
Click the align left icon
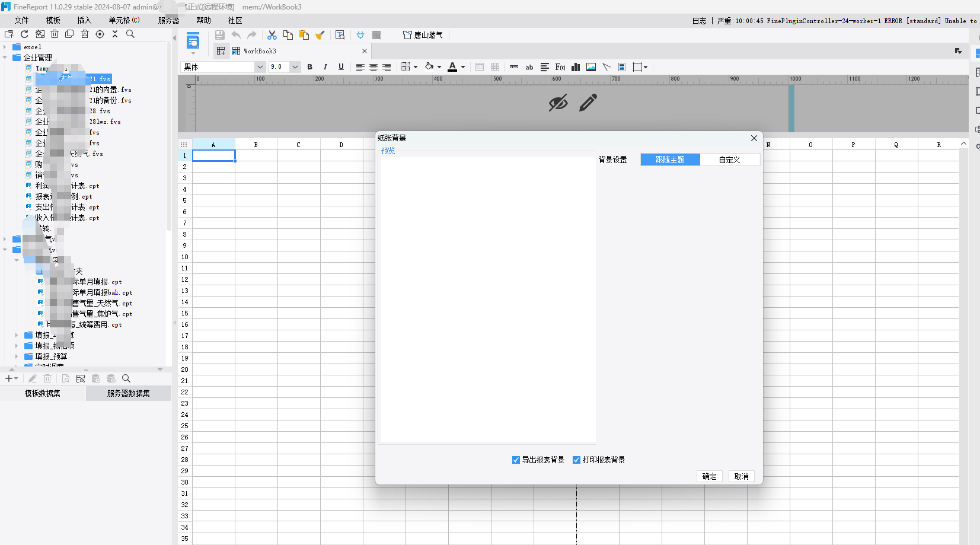pyautogui.click(x=360, y=67)
